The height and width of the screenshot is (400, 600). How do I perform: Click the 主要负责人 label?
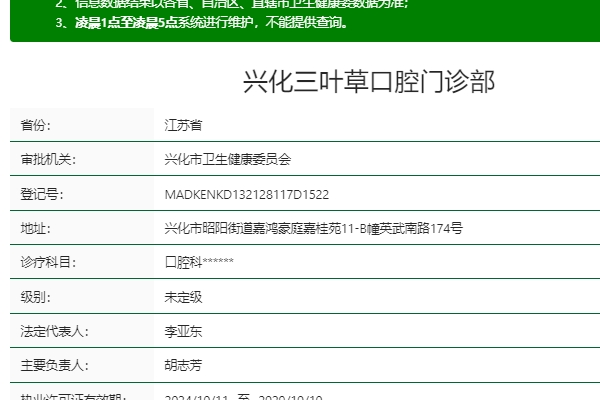point(54,366)
